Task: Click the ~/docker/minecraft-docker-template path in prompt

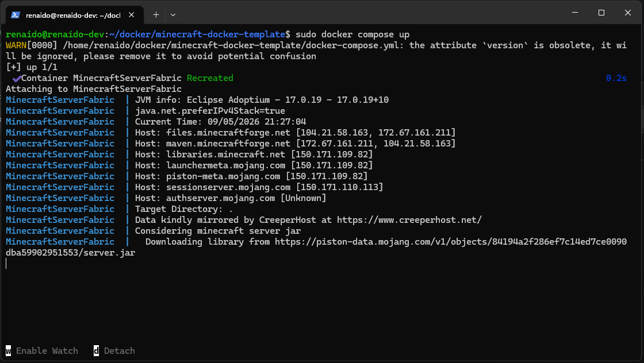Action: (x=197, y=34)
